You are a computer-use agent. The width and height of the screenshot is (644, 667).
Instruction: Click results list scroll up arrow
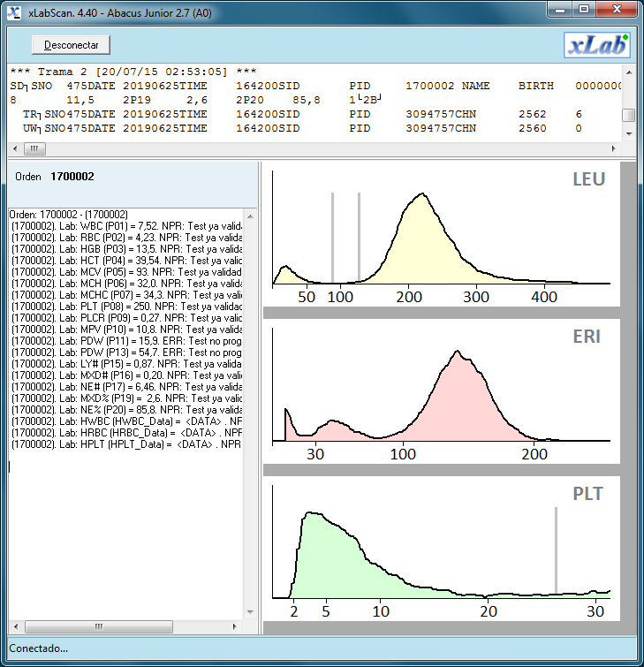[x=250, y=216]
